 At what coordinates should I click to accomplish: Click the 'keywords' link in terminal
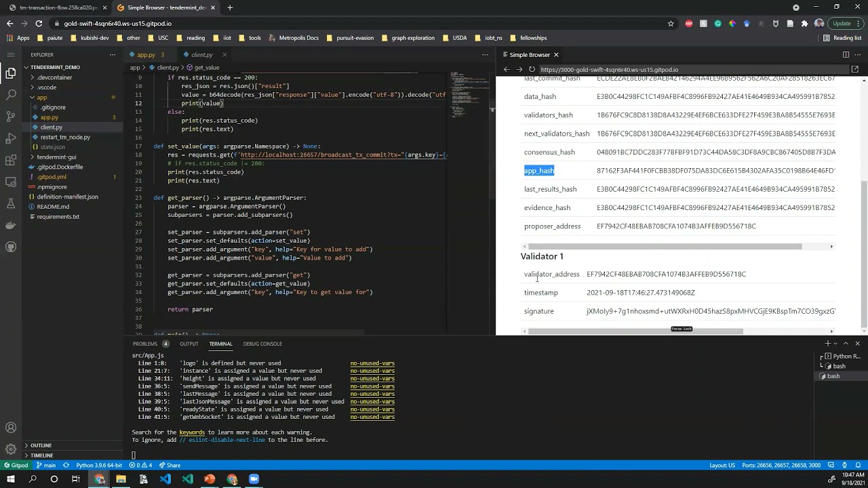click(192, 432)
